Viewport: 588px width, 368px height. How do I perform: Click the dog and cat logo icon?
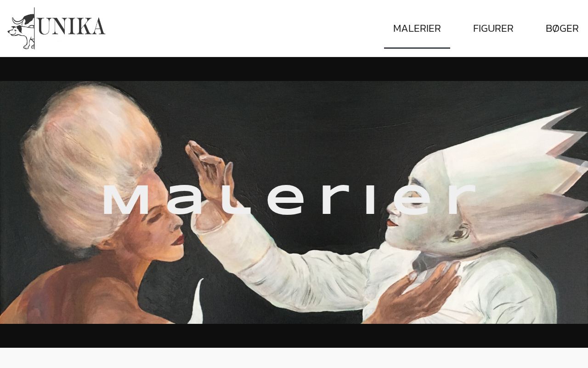[x=21, y=31]
